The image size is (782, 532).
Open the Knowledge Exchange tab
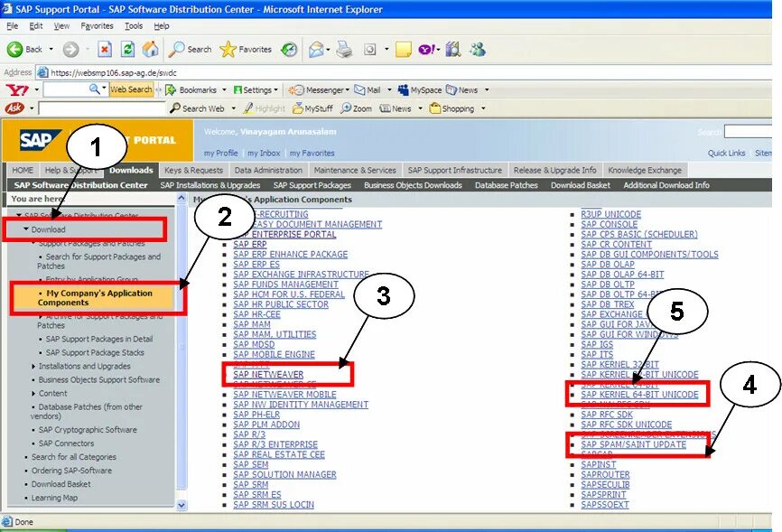tap(645, 170)
